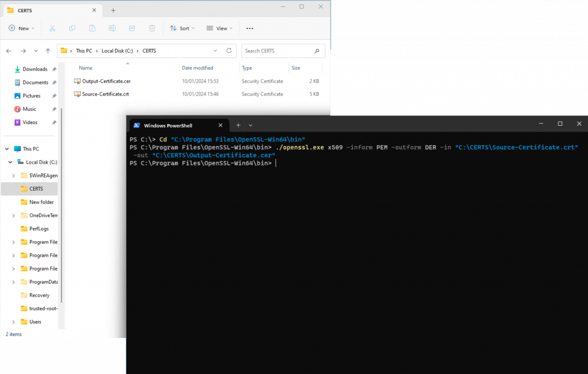Click the Share icon in the toolbar
Viewport: 588px width, 374px height.
[132, 28]
